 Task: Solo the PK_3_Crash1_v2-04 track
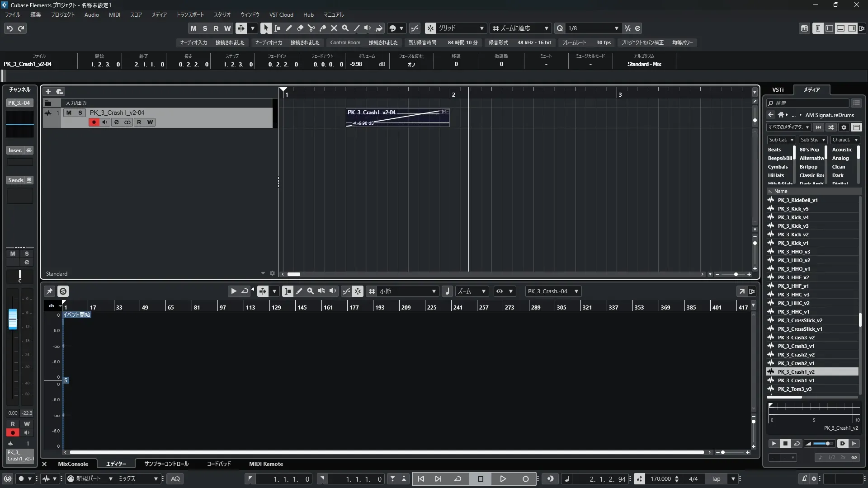(80, 113)
